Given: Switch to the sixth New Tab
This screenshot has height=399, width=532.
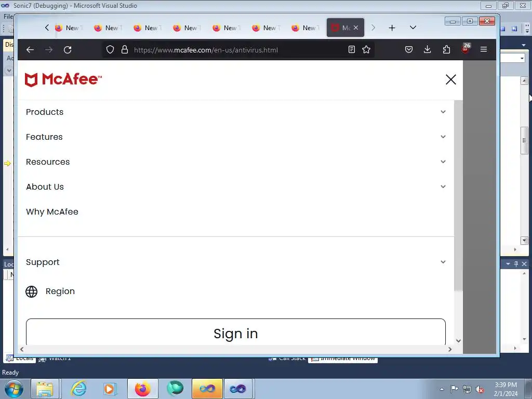Looking at the screenshot, I should [265, 28].
